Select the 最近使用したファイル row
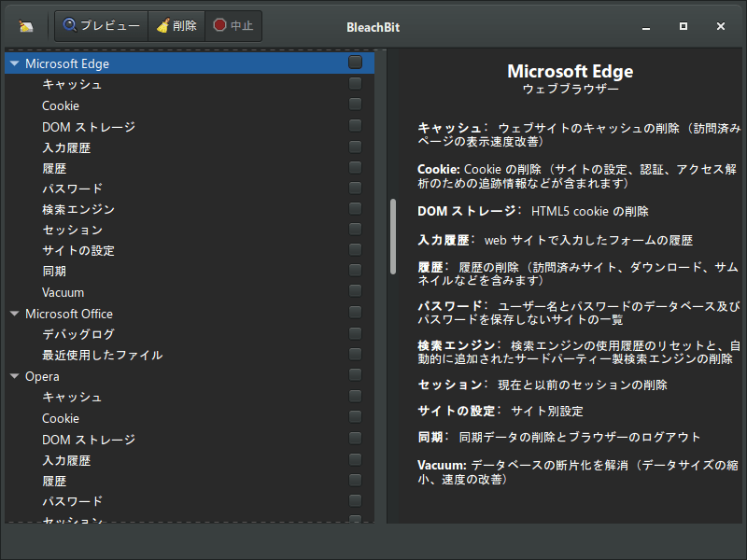 tap(190, 356)
